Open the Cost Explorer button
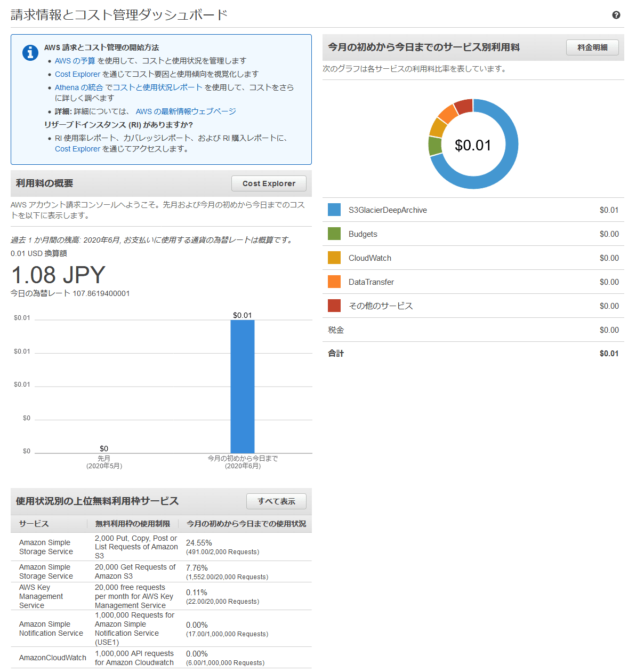 pyautogui.click(x=269, y=183)
